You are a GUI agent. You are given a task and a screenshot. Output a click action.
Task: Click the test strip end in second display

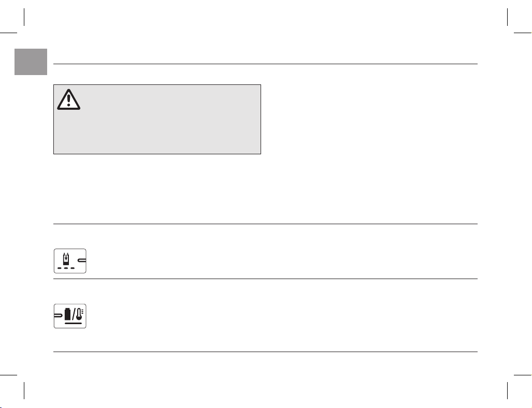pyautogui.click(x=59, y=315)
